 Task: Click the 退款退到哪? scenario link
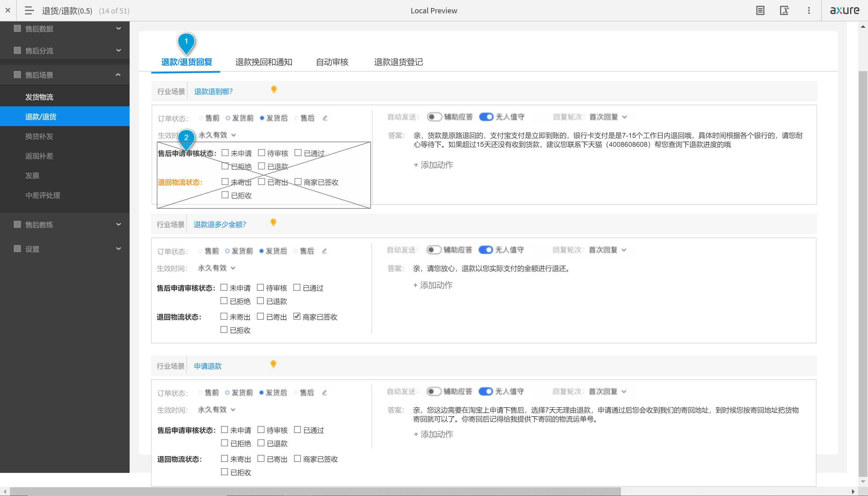214,92
